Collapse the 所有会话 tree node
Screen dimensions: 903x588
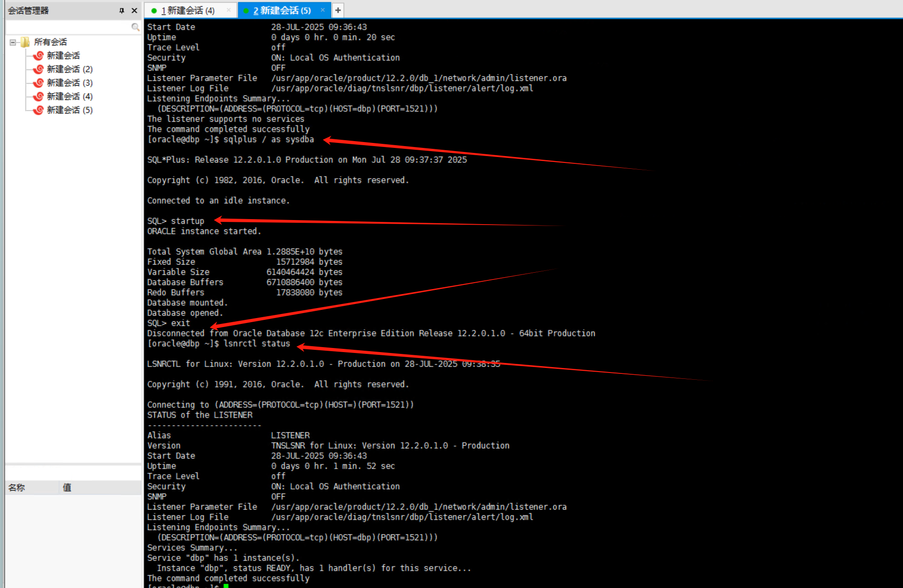click(13, 42)
